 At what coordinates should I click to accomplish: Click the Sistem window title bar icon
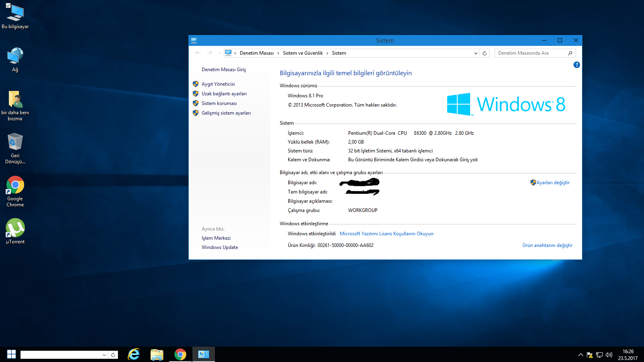[194, 40]
